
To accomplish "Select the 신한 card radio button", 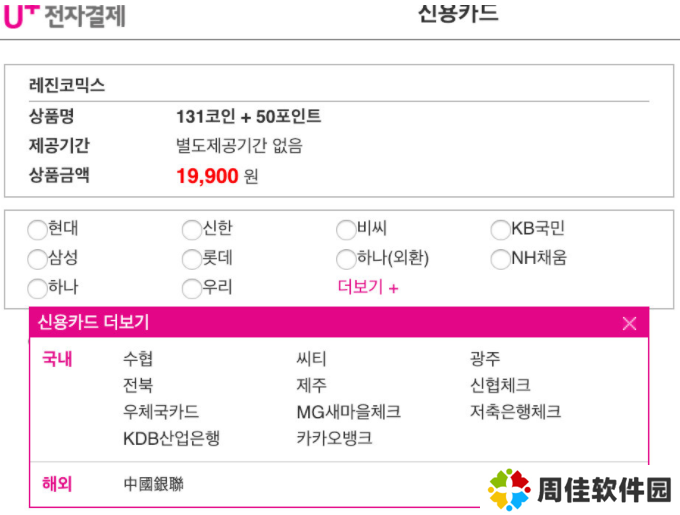I will point(192,230).
